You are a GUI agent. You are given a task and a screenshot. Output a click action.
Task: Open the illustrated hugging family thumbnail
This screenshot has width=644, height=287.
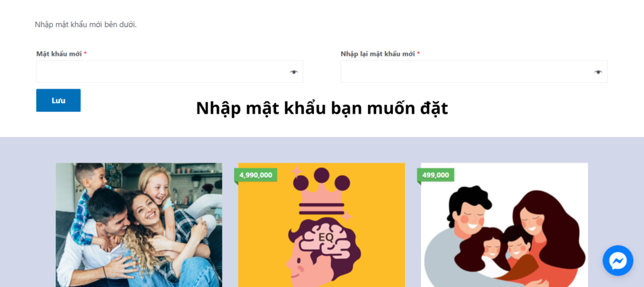point(504,225)
